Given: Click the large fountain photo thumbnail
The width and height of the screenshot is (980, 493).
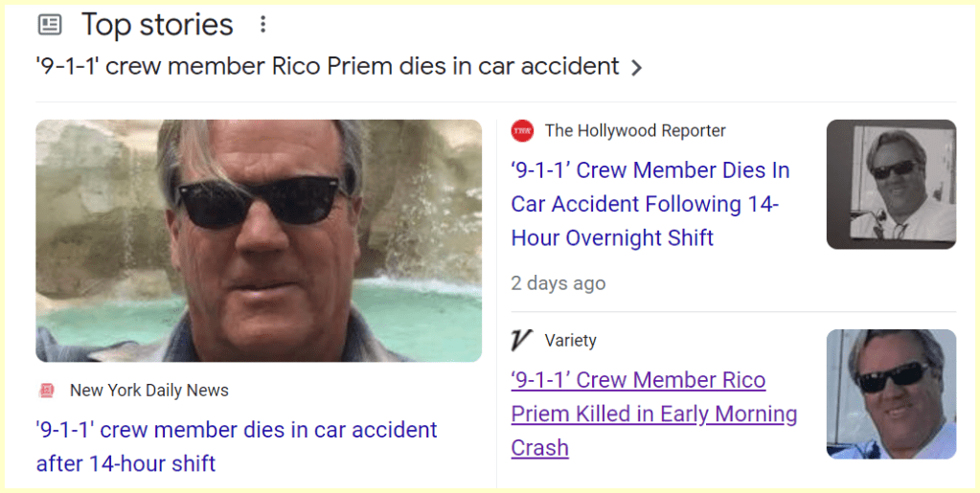Looking at the screenshot, I should (259, 240).
